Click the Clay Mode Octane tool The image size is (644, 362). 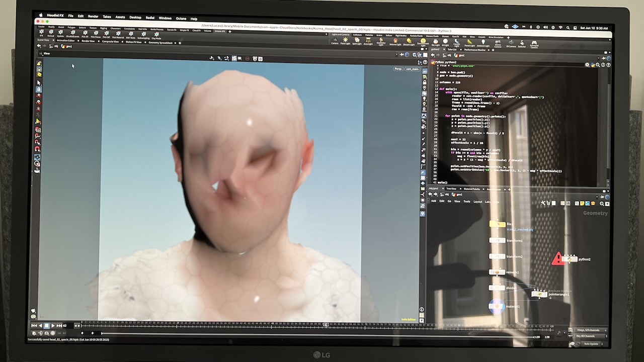coord(156,35)
